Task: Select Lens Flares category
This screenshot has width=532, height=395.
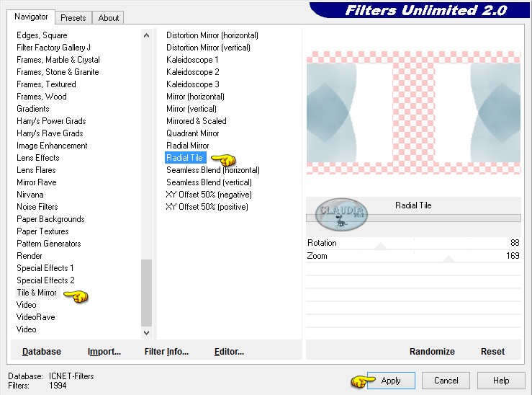Action: pos(36,170)
